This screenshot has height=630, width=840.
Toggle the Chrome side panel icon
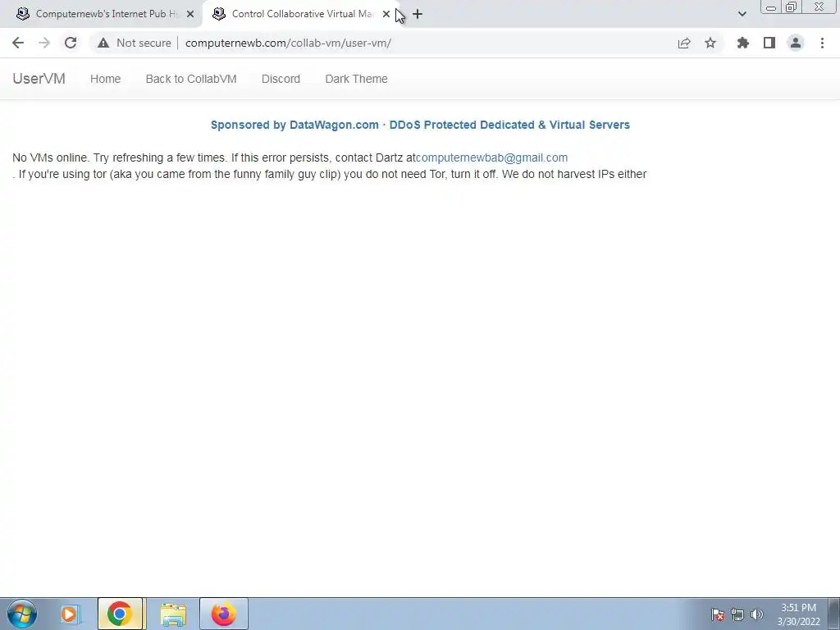769,43
